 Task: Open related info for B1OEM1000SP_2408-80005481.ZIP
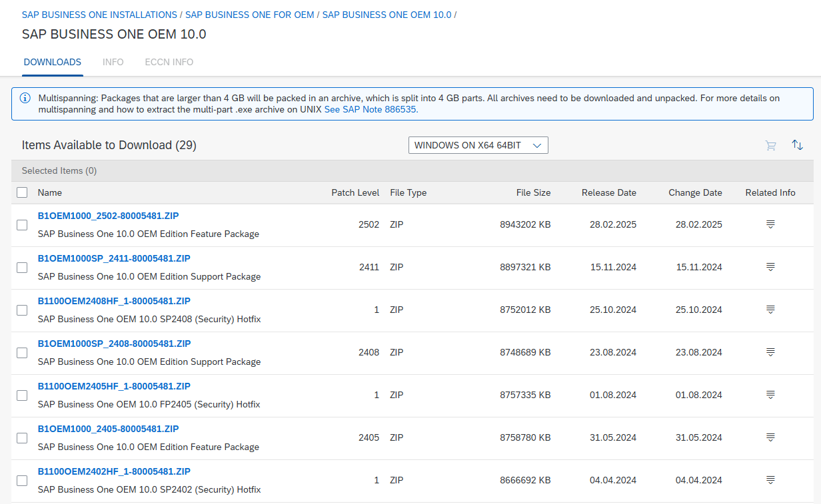pos(770,352)
